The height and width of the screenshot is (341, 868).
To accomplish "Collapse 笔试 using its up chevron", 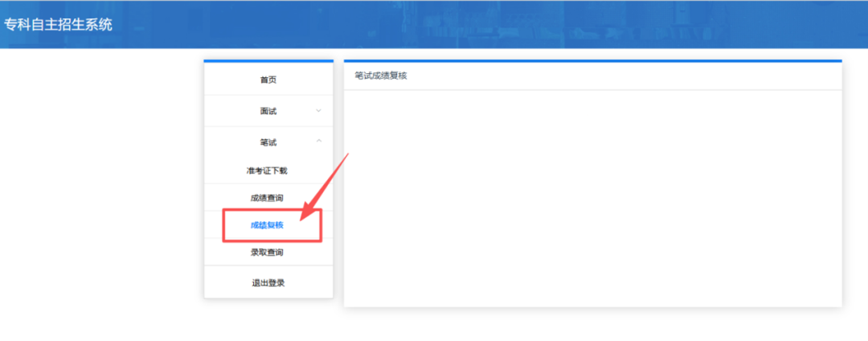I will coord(318,142).
